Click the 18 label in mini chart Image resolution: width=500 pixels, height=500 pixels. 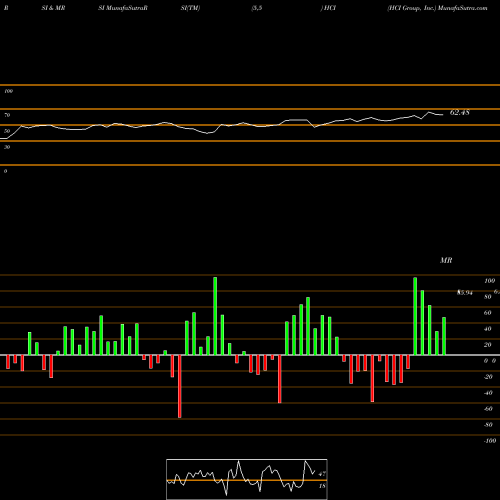(322, 486)
